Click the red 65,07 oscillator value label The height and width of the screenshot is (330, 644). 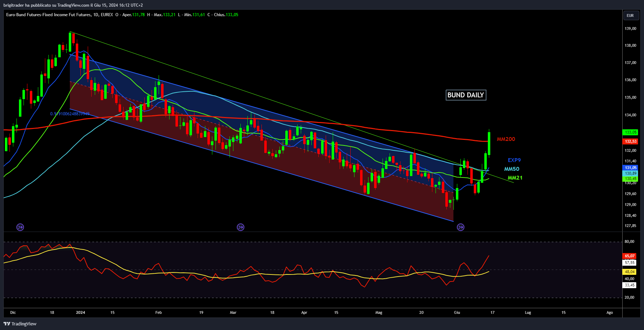[630, 256]
